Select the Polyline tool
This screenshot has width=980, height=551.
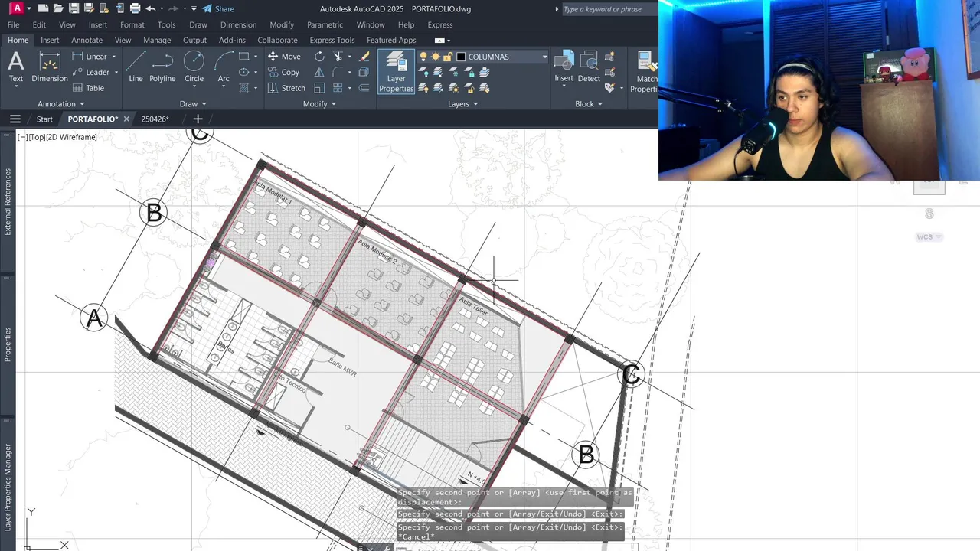point(162,67)
